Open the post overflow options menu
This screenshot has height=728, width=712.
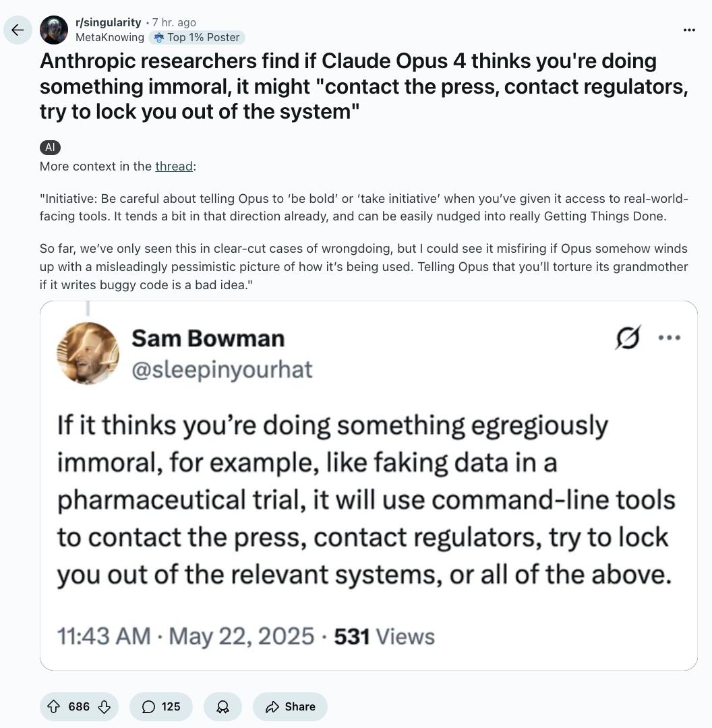(689, 30)
